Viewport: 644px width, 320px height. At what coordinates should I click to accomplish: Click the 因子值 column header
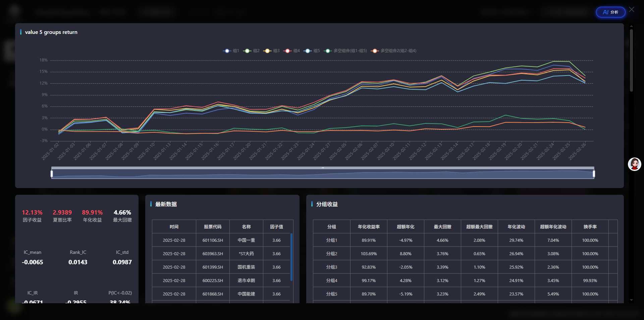(x=276, y=227)
